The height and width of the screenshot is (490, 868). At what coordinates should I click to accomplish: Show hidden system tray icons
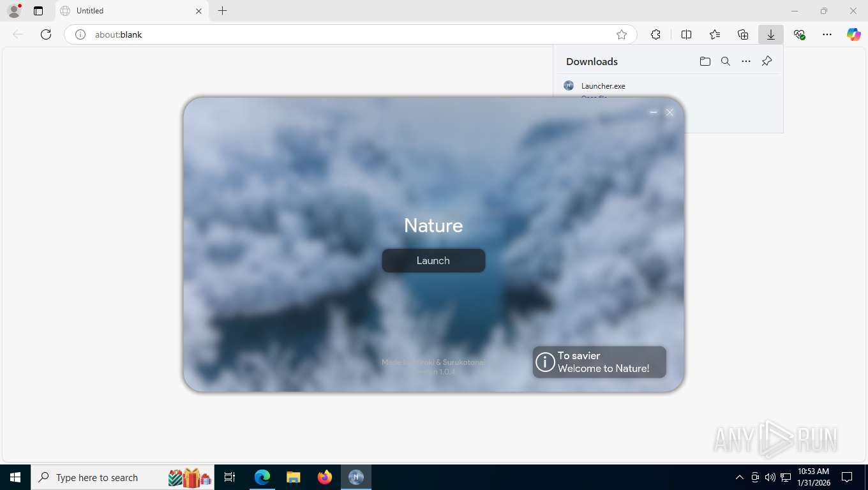740,477
